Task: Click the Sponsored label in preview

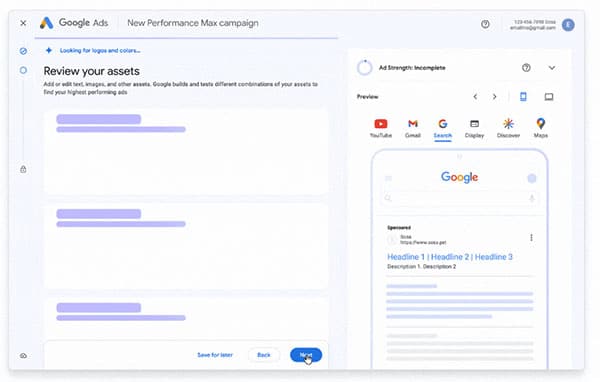Action: [399, 227]
